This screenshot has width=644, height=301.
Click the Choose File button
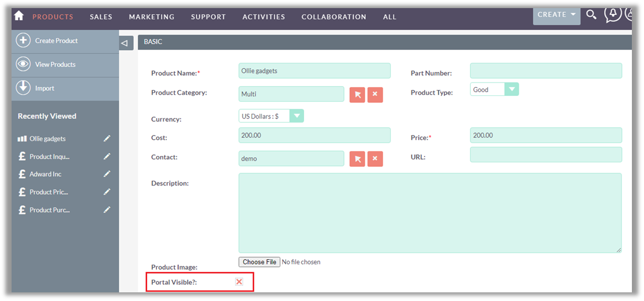[x=259, y=262]
